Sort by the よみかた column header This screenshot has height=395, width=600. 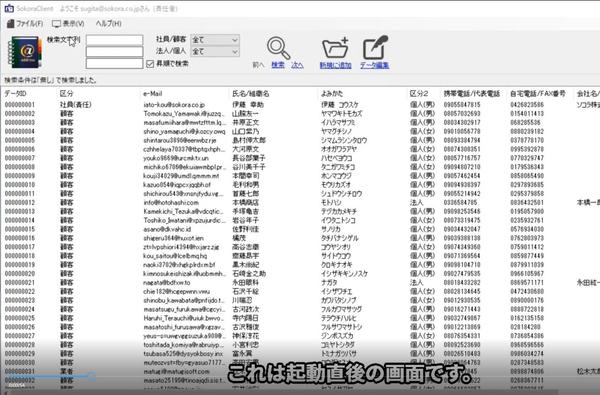pyautogui.click(x=332, y=94)
